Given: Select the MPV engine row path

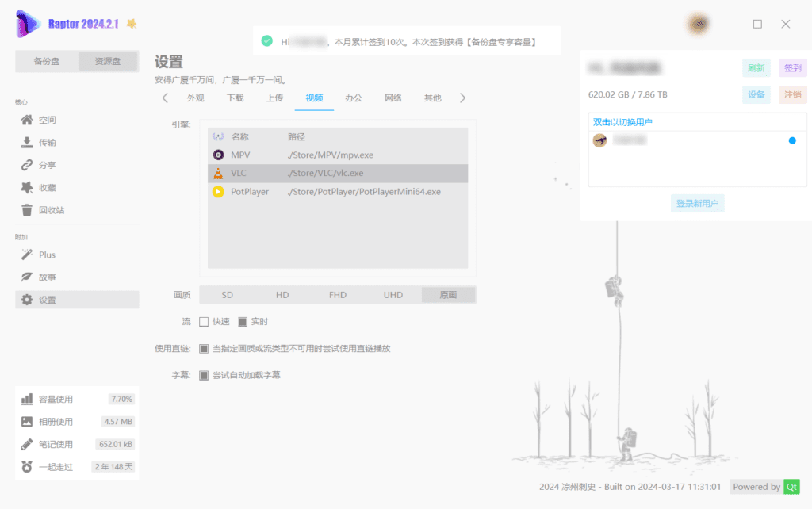Looking at the screenshot, I should coord(331,155).
